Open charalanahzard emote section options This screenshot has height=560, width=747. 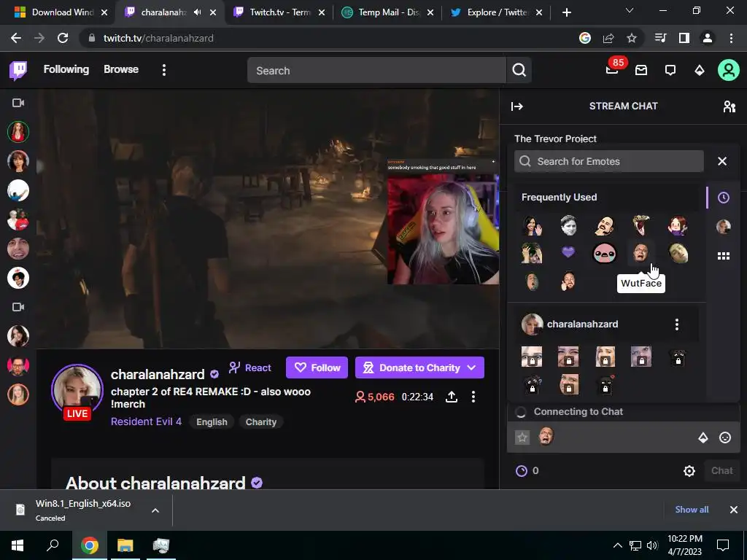coord(676,324)
